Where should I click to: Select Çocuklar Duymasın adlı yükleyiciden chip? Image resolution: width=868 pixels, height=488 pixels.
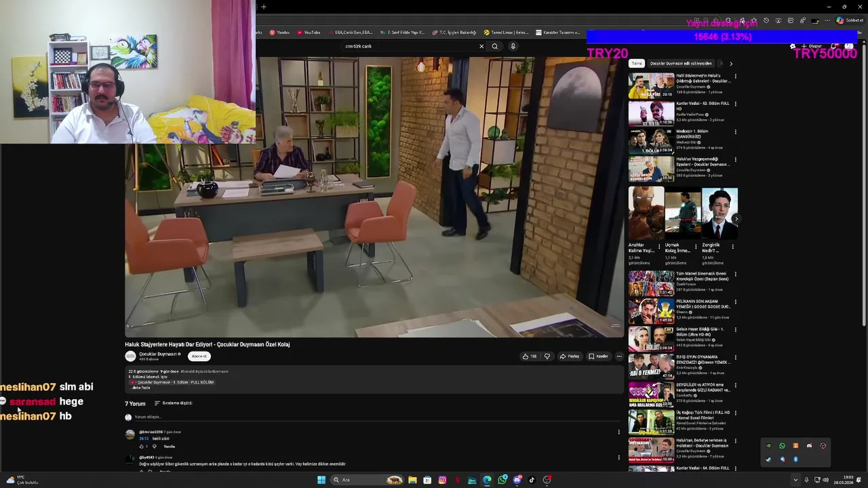tap(681, 63)
